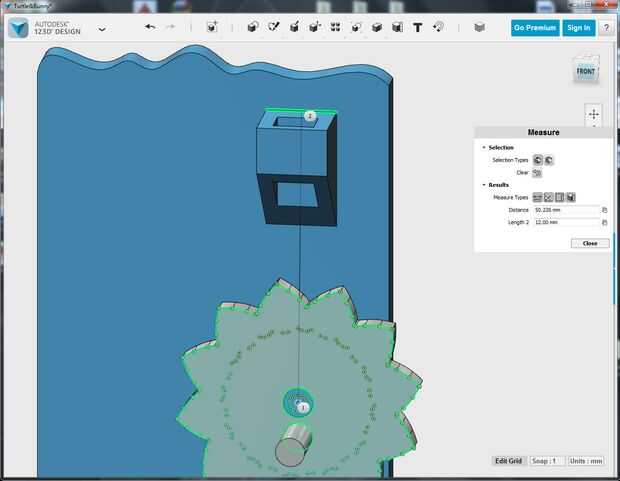The image size is (620, 481).
Task: Collapse the Selection section in Measure panel
Action: (484, 148)
